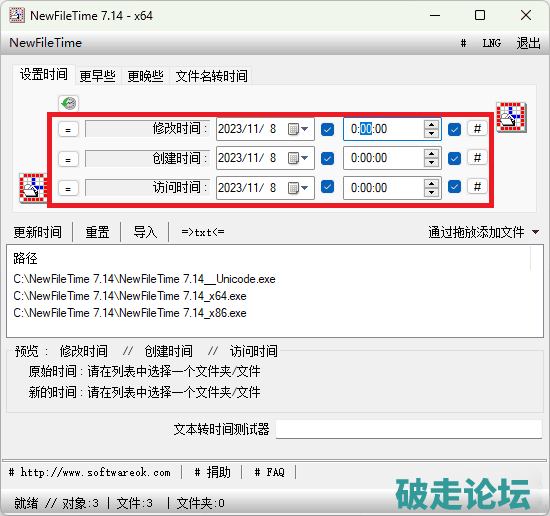
Task: Increase 修改时间 time with up spinner
Action: (x=431, y=125)
